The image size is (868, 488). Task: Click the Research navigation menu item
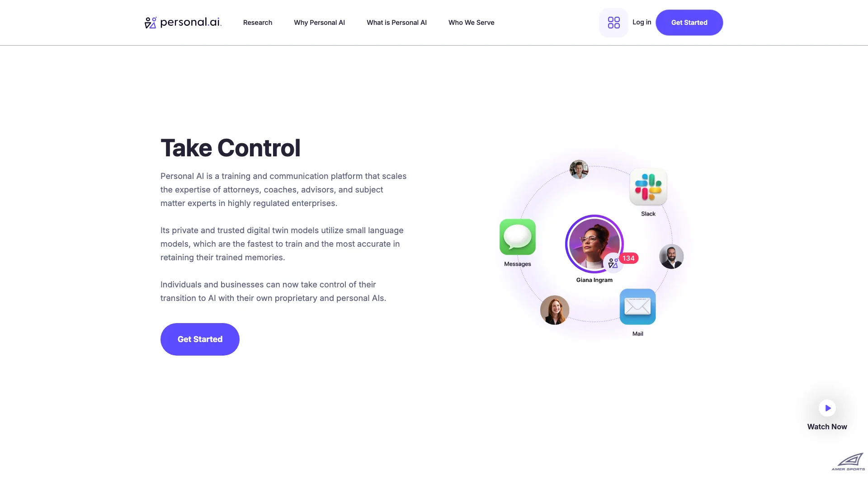258,22
